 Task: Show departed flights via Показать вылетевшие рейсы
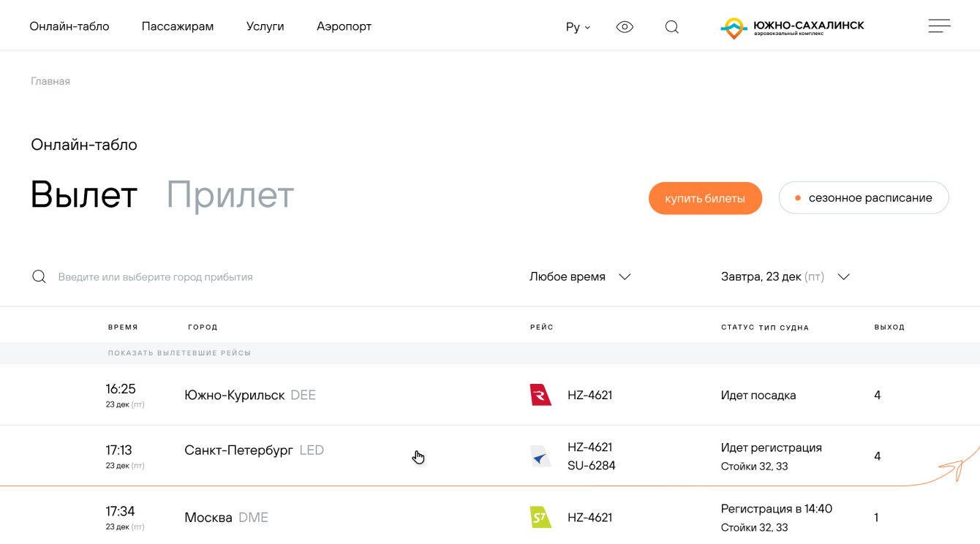[x=179, y=353]
